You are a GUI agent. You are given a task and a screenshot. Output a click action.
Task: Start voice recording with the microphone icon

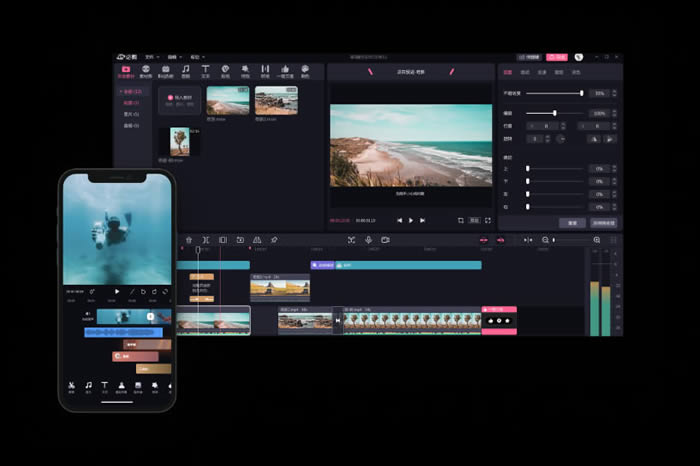(x=368, y=240)
